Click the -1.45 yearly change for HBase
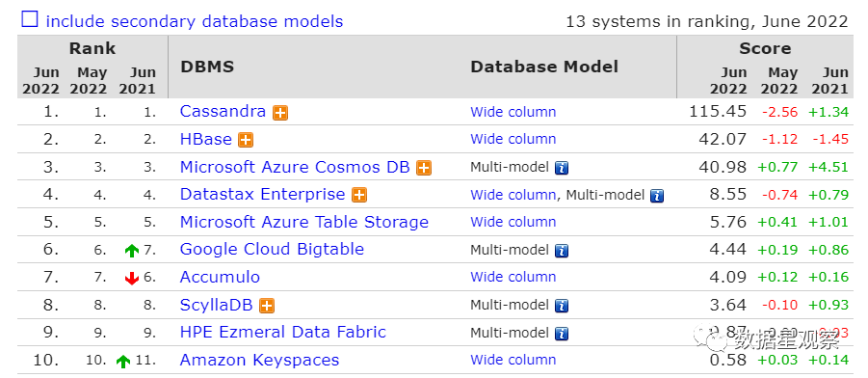 pos(830,140)
